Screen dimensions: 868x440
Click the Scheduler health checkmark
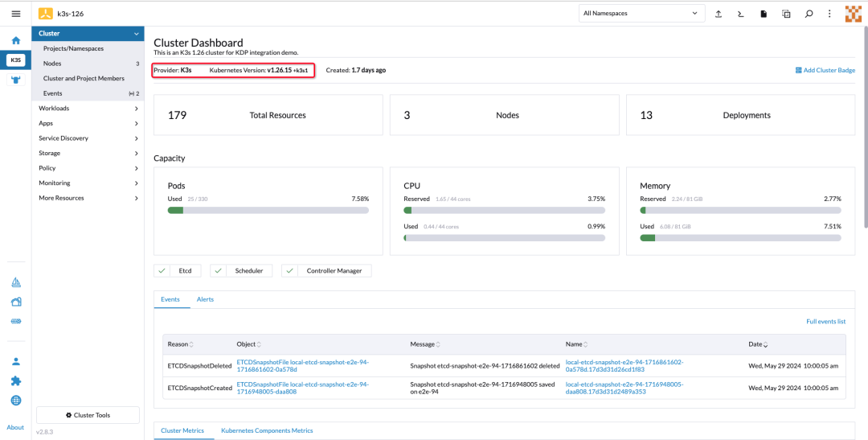[218, 271]
